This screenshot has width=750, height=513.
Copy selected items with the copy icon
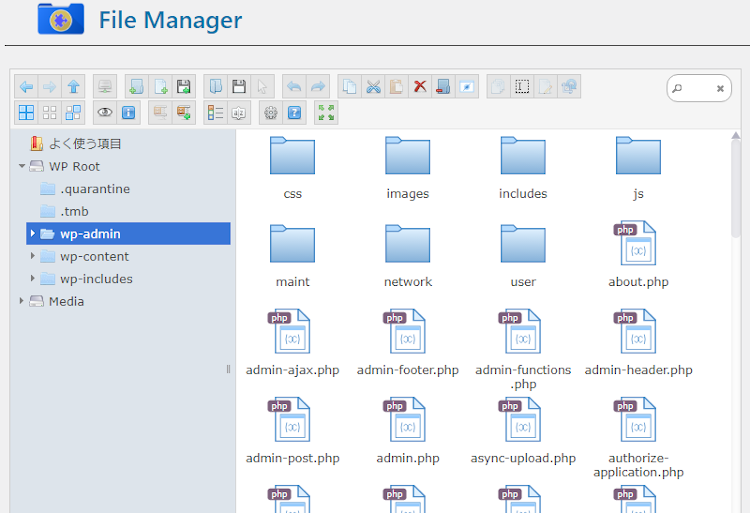[350, 87]
